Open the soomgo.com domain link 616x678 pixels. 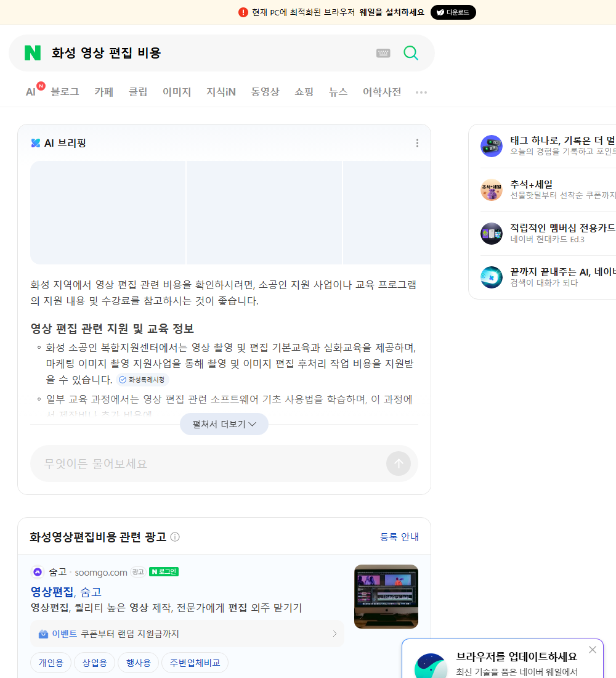tap(101, 573)
